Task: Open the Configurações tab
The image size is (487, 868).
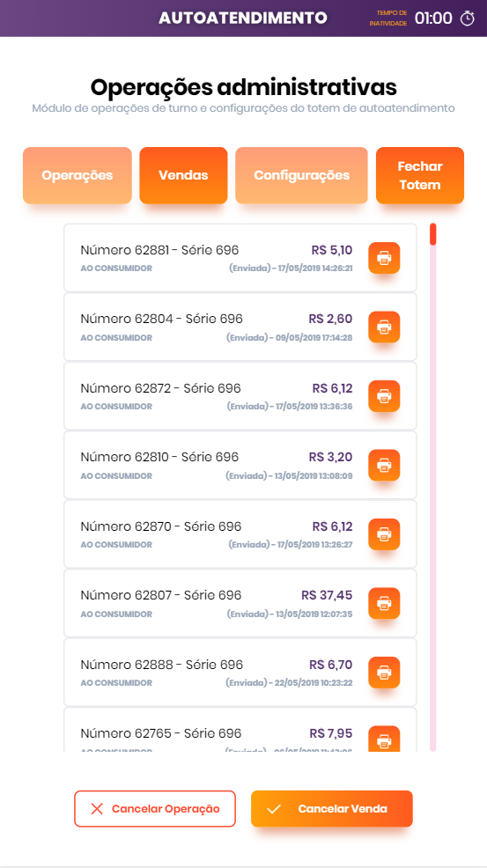Action: (x=301, y=175)
